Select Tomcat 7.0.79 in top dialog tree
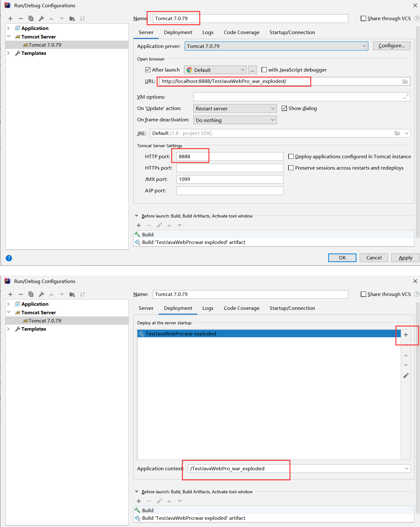This screenshot has height=527, width=420. (67, 45)
